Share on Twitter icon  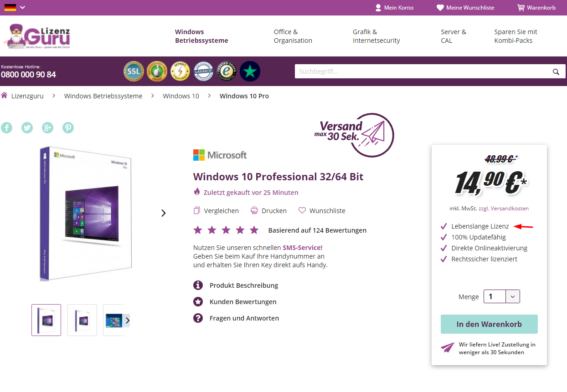pyautogui.click(x=27, y=127)
